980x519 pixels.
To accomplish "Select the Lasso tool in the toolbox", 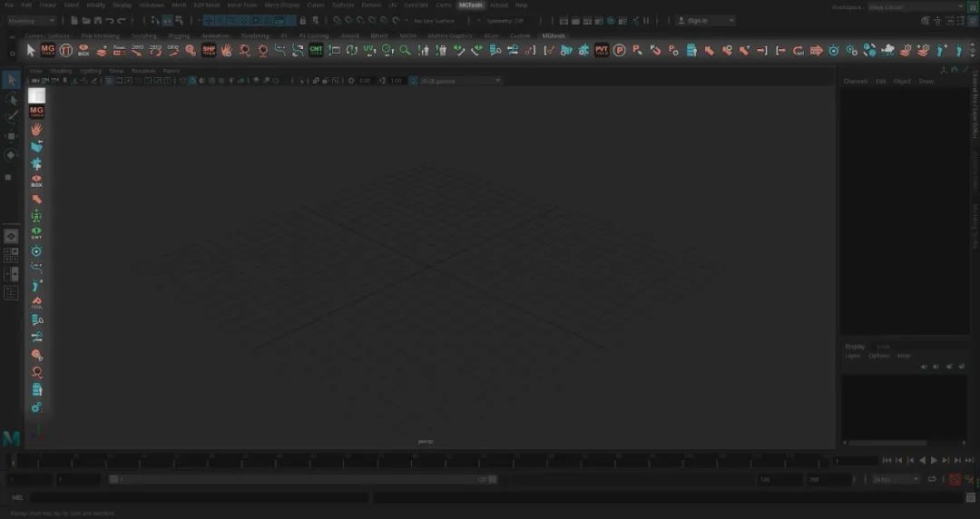I will [11, 100].
